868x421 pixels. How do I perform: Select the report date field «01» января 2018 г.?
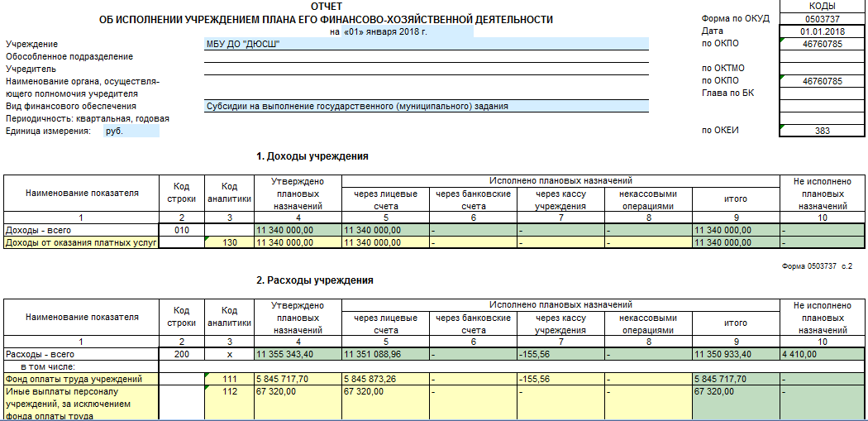[408, 31]
